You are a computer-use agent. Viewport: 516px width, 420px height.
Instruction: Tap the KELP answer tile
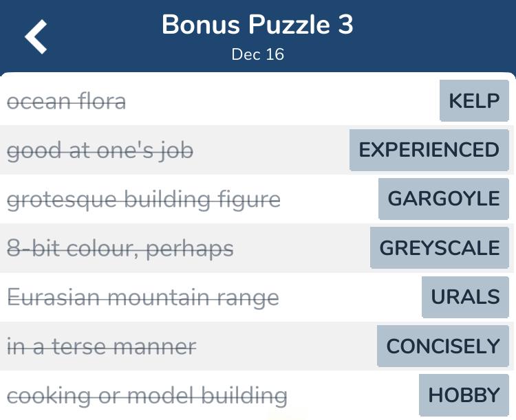[x=474, y=100]
